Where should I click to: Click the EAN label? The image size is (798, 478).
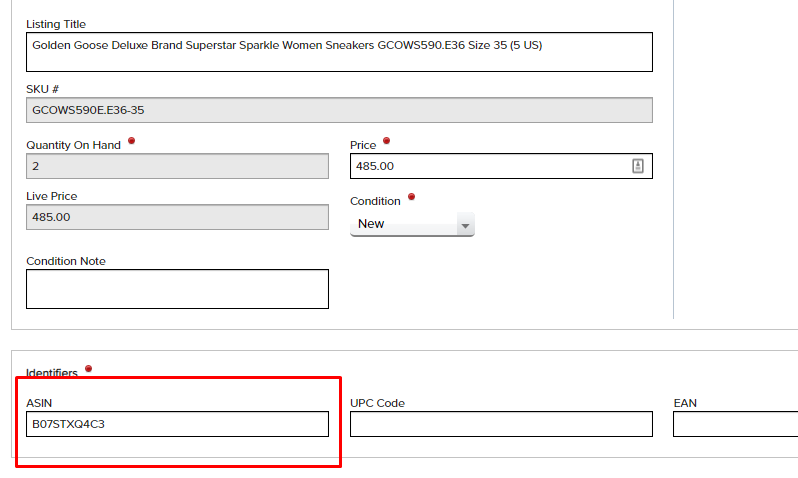[685, 403]
